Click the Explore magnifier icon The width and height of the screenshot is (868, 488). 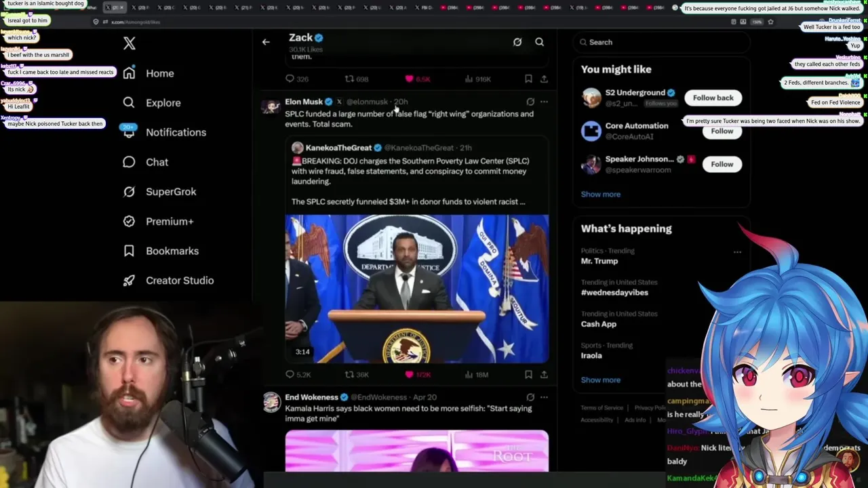129,103
